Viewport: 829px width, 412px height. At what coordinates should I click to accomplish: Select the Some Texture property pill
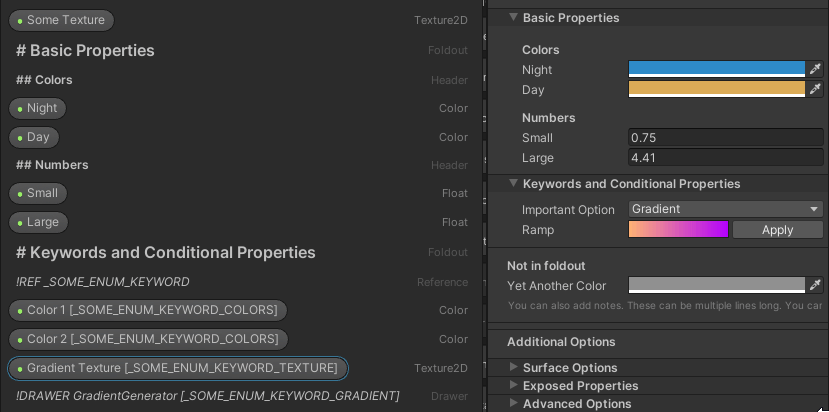(x=61, y=20)
